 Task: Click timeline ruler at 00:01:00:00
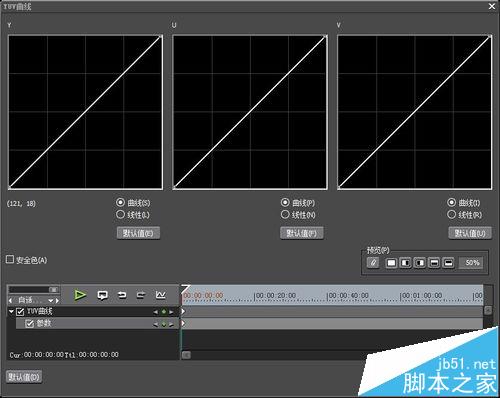pos(421,296)
